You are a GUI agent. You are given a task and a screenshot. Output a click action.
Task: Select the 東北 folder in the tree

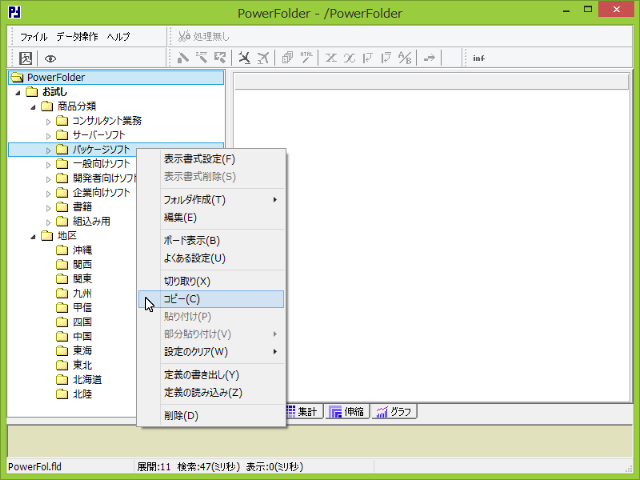click(82, 365)
